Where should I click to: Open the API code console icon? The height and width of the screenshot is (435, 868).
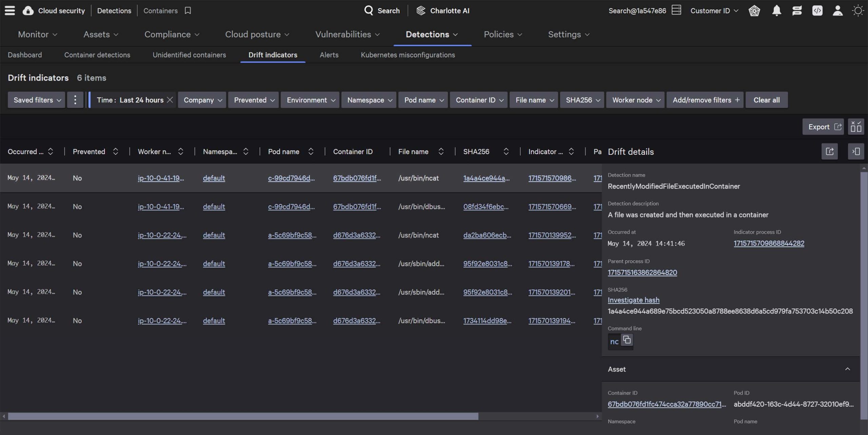817,11
